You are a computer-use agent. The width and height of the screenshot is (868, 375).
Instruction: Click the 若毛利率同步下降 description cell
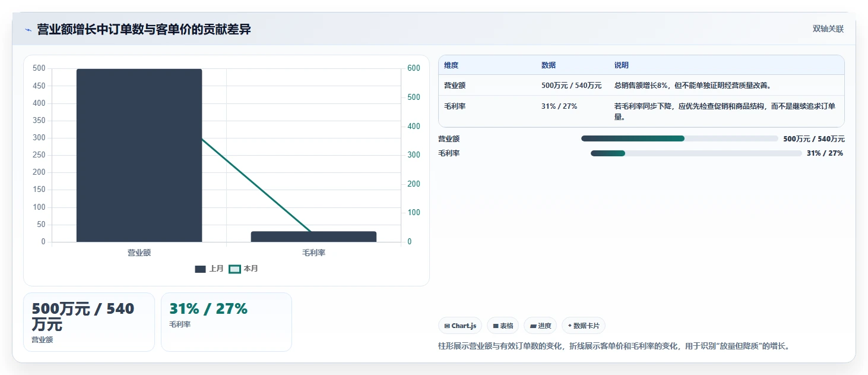[x=726, y=112]
